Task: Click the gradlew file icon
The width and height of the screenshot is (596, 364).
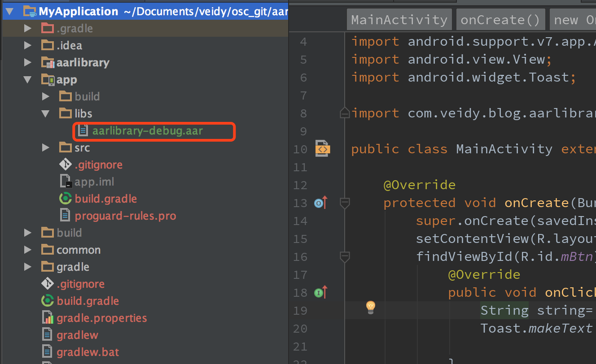Action: pyautogui.click(x=47, y=335)
